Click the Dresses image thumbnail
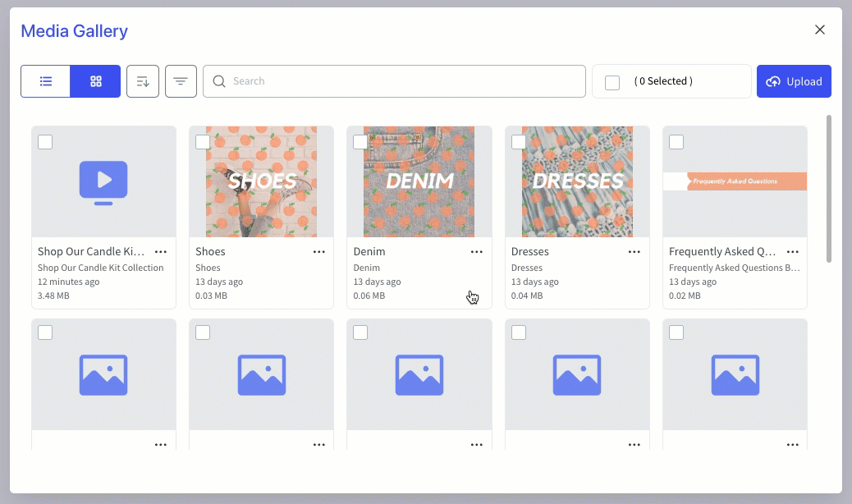Viewport: 852px width, 504px height. [x=577, y=181]
